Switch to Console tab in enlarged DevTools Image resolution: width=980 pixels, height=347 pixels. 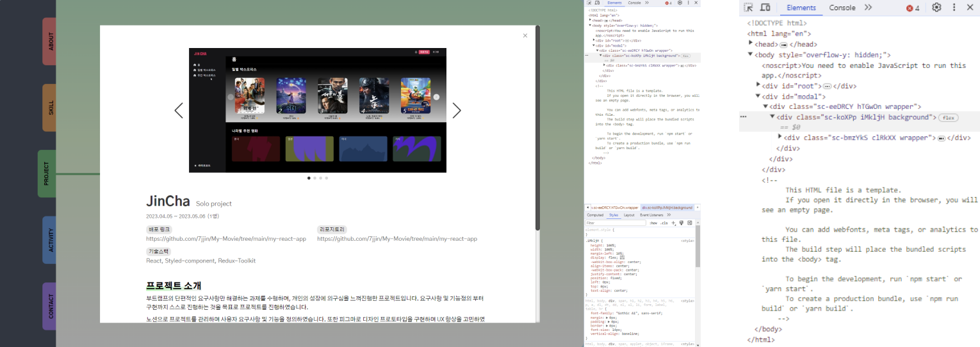click(842, 8)
